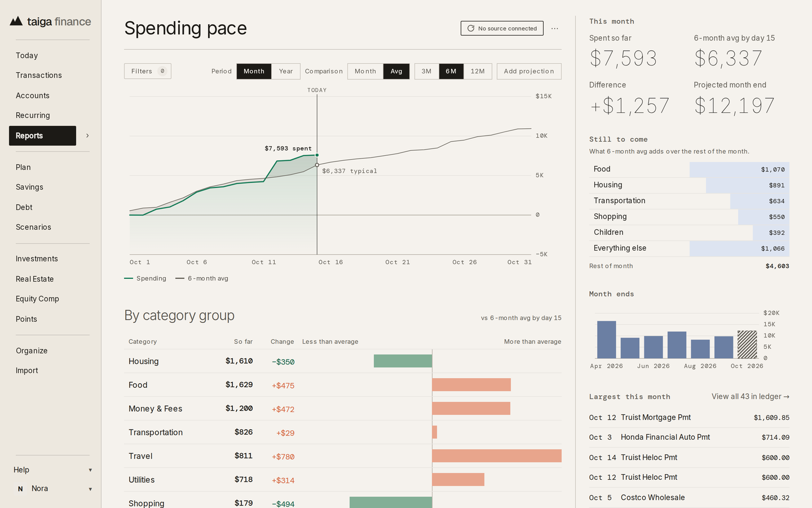
Task: Expand the Reports submenu chevron
Action: coord(87,135)
